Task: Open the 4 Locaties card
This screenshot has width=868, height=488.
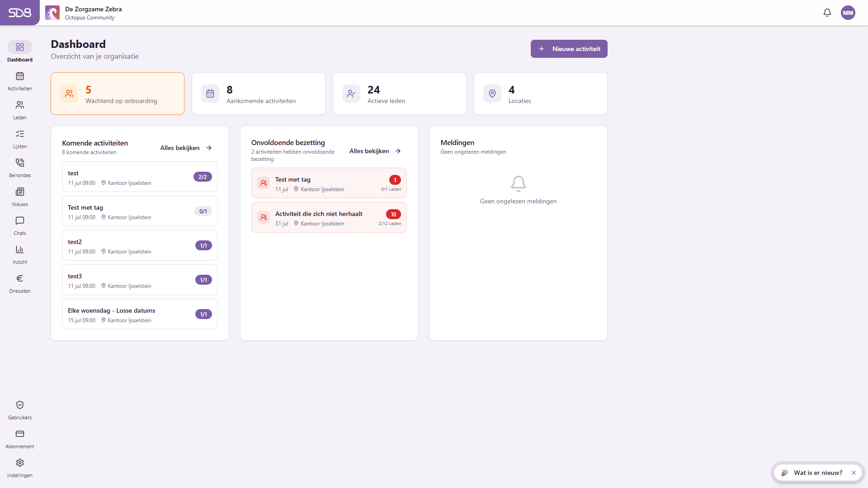Action: pos(541,94)
